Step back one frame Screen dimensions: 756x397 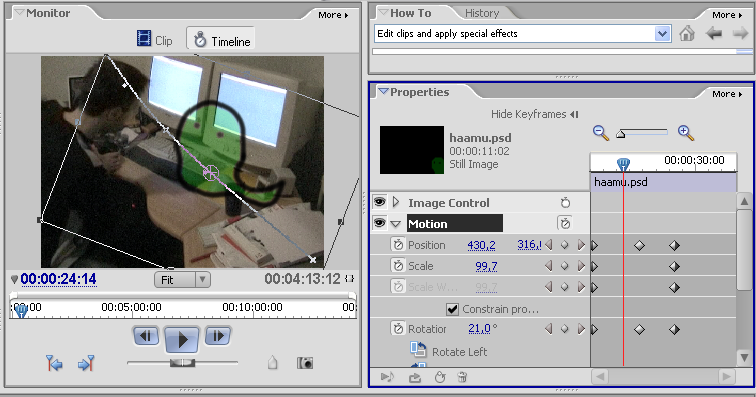point(146,336)
